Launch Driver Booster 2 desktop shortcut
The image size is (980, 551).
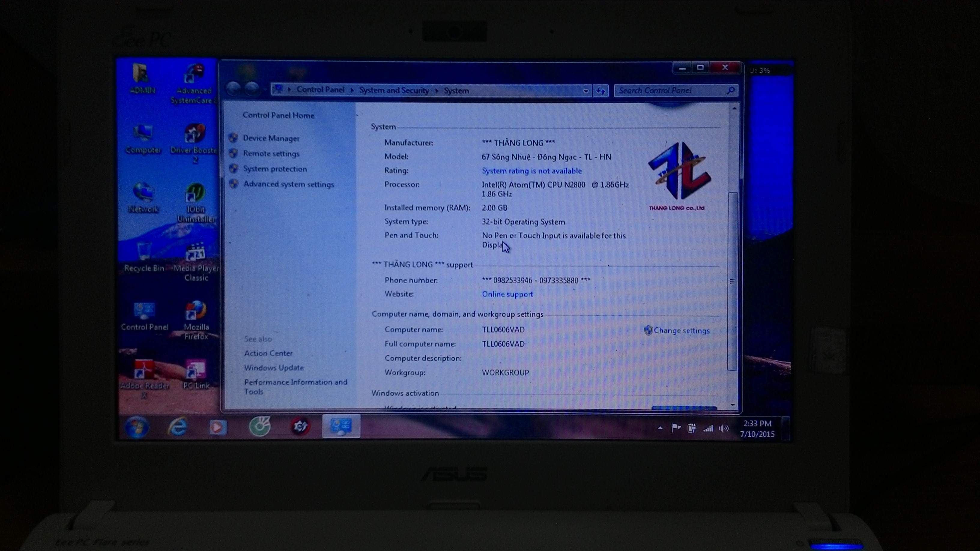(194, 144)
